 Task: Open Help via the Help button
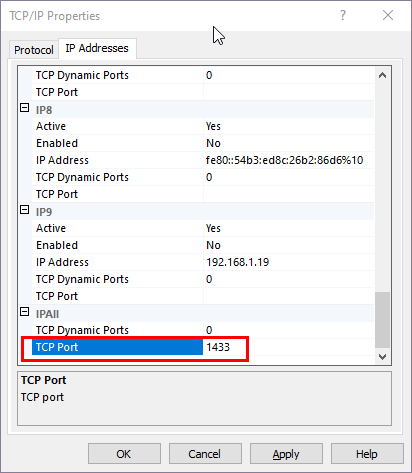pyautogui.click(x=367, y=454)
